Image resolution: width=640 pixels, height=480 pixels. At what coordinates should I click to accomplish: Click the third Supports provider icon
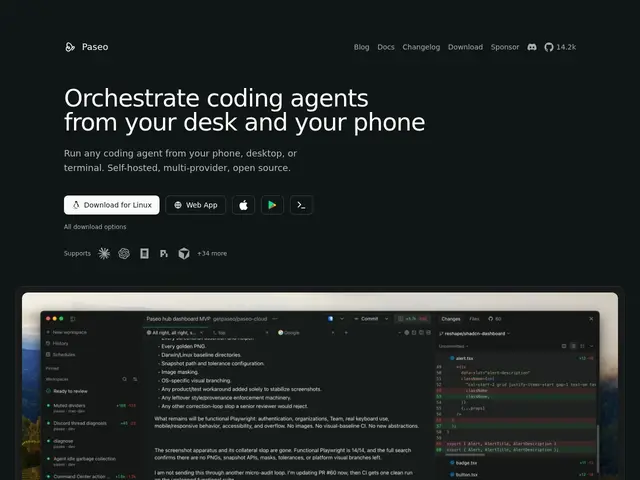click(x=144, y=253)
